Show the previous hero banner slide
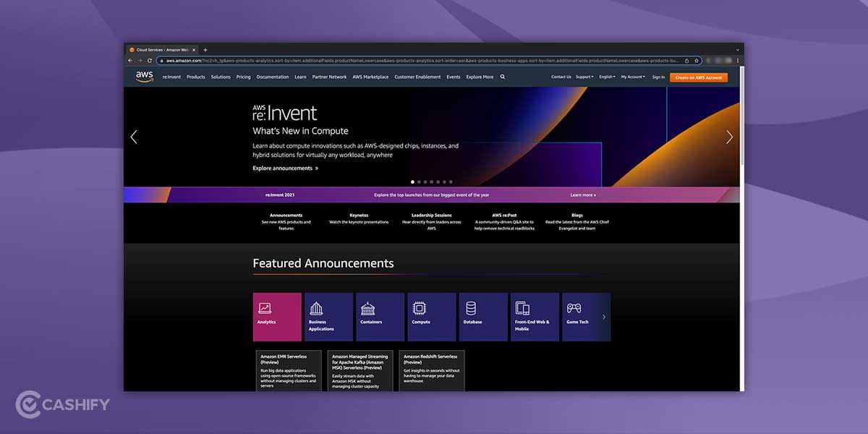The width and height of the screenshot is (868, 434). tap(134, 137)
